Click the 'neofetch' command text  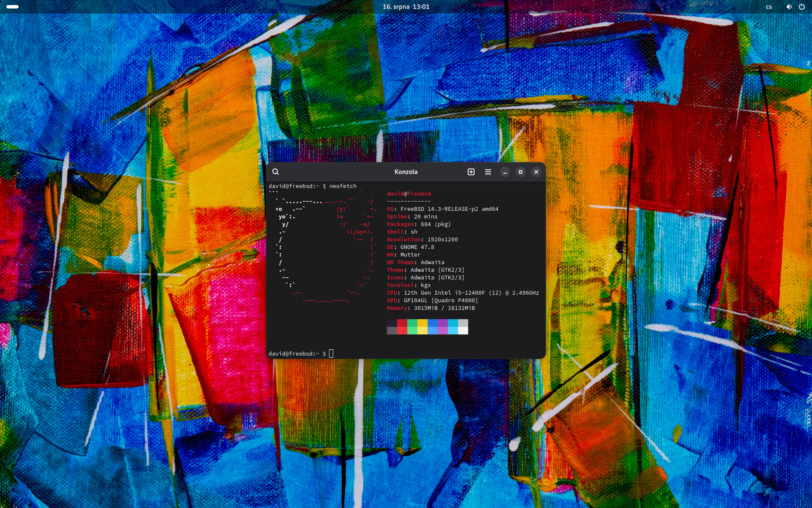pos(343,186)
